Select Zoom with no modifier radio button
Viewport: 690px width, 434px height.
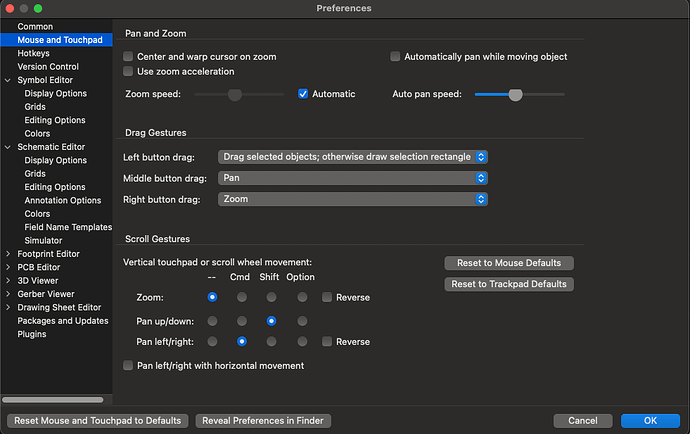212,297
